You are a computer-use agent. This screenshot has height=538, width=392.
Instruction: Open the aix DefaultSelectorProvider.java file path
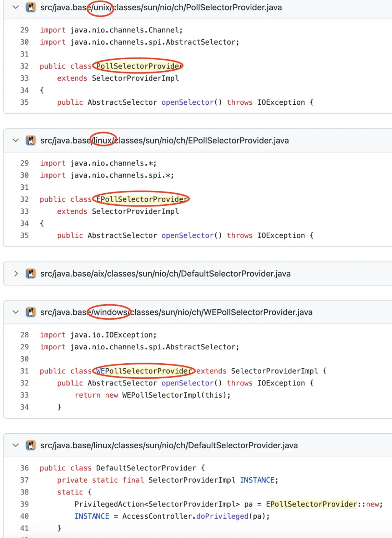point(165,274)
